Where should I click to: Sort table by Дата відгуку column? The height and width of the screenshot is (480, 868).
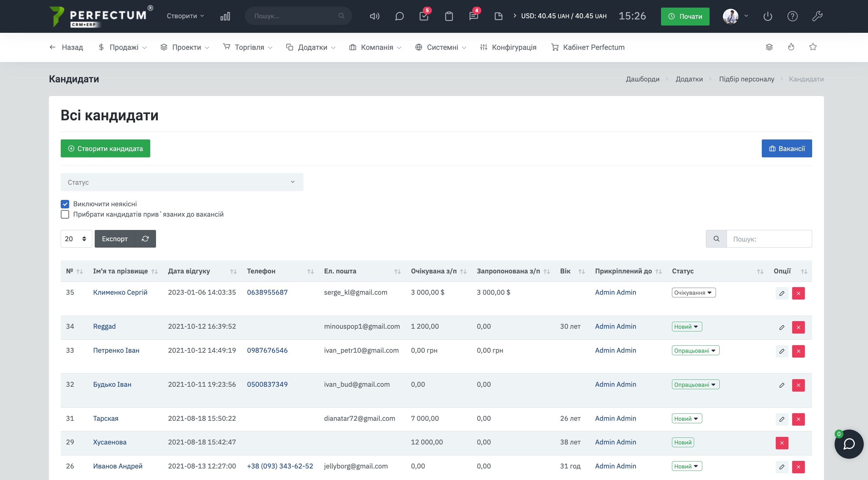[202, 271]
